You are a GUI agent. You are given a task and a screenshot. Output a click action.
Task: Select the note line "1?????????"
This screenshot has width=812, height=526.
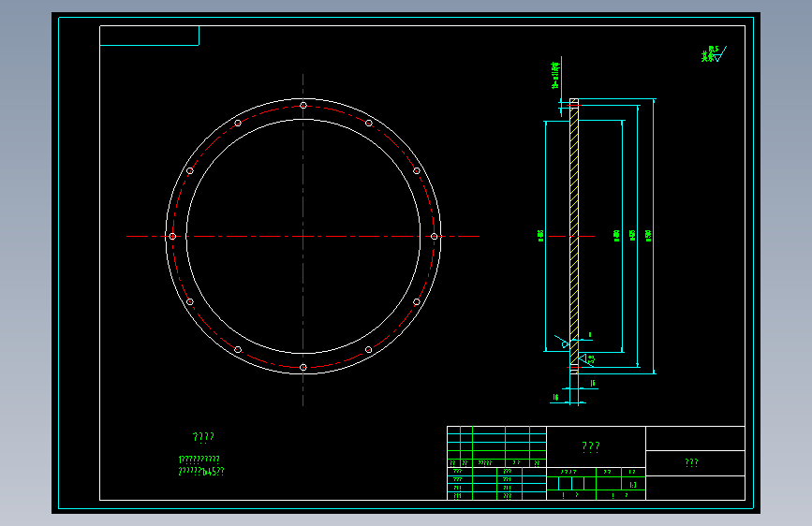point(199,460)
